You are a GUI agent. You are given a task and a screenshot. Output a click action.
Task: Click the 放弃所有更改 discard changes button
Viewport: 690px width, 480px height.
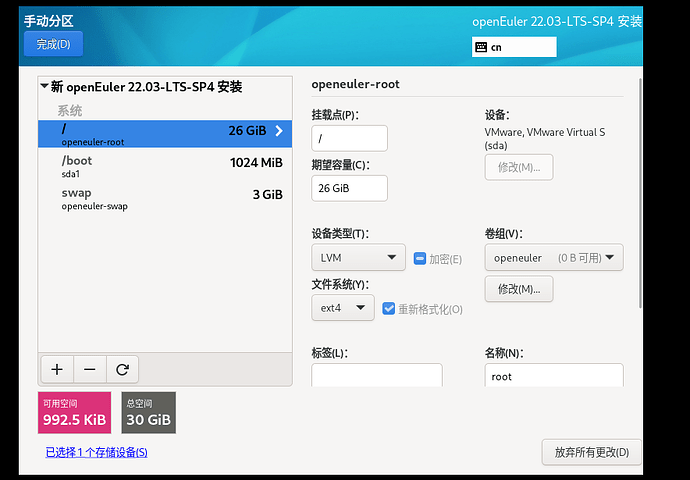coord(591,452)
